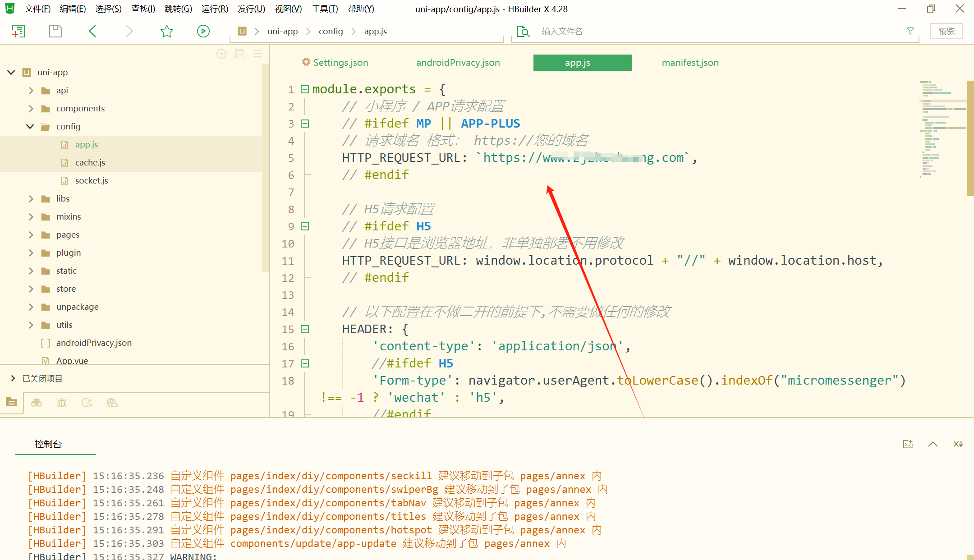This screenshot has width=974, height=560.
Task: Go forward with the right arrow icon
Action: pyautogui.click(x=129, y=31)
